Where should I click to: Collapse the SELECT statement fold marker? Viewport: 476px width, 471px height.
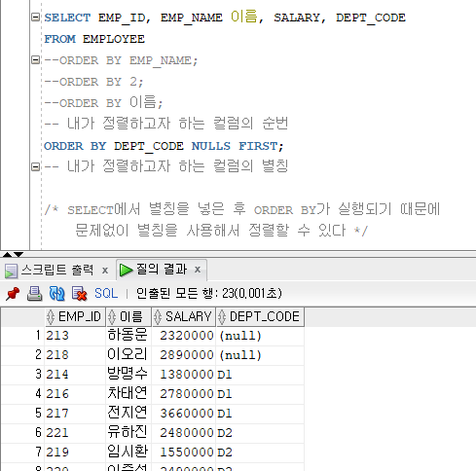[35, 17]
